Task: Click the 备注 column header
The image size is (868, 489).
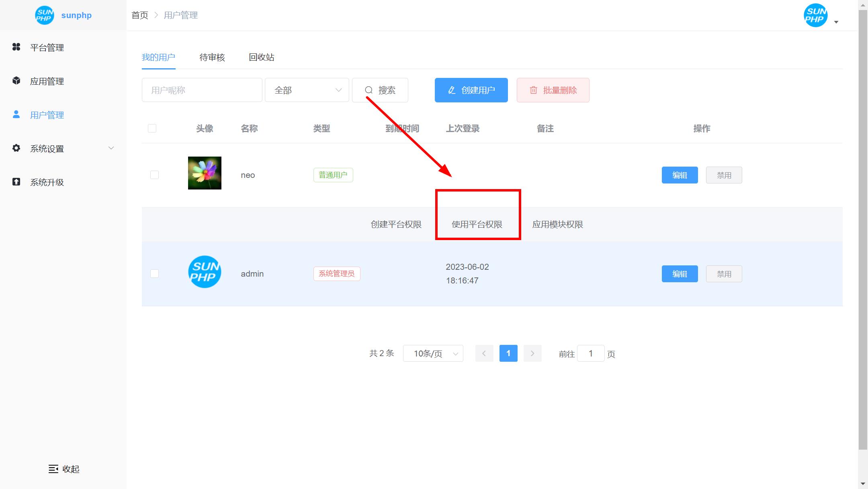Action: click(545, 128)
